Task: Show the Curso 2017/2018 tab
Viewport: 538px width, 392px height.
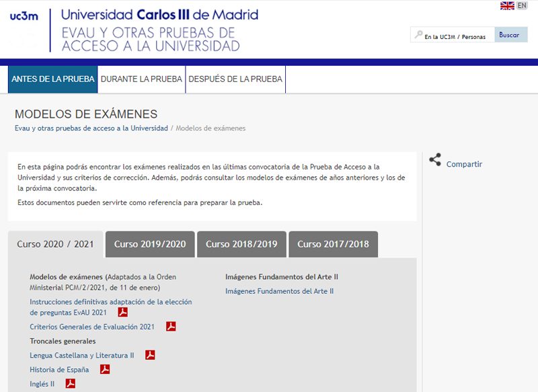Action: (x=333, y=244)
